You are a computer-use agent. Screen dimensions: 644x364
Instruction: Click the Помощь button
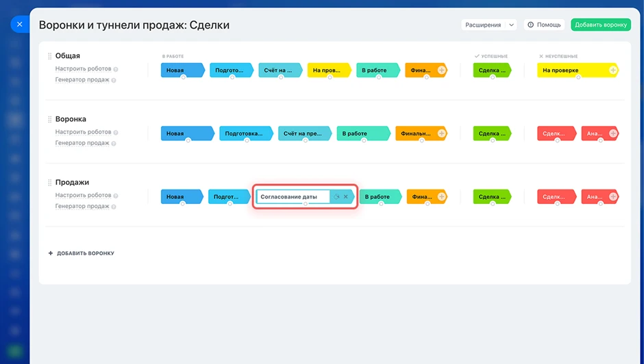coord(544,25)
